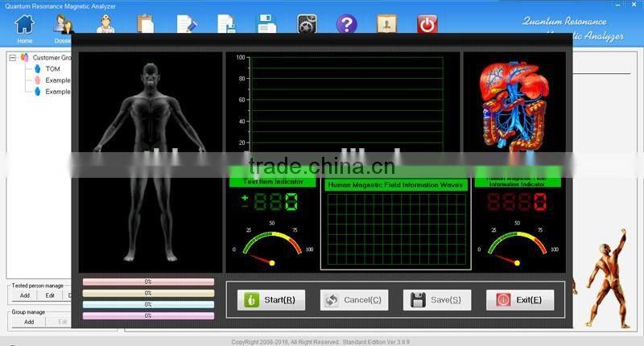This screenshot has height=346, width=644.
Task: Click Edit under Tested person manage
Action: point(50,295)
